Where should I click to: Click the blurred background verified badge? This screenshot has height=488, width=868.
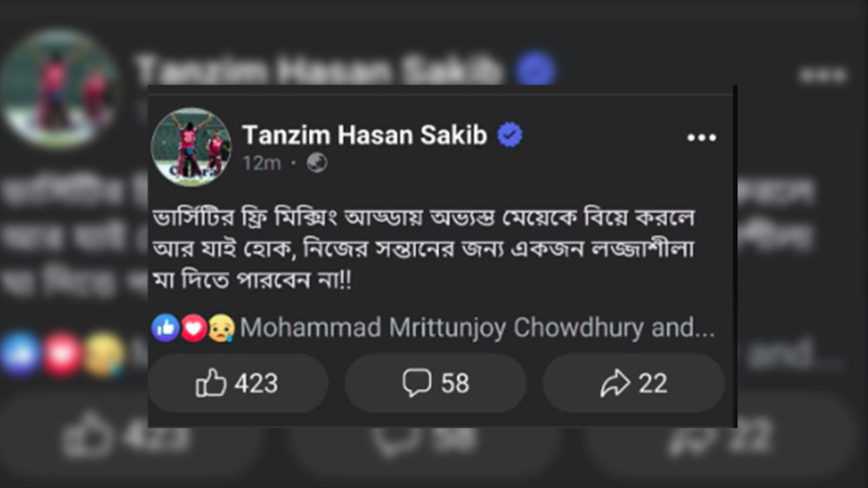(x=536, y=69)
